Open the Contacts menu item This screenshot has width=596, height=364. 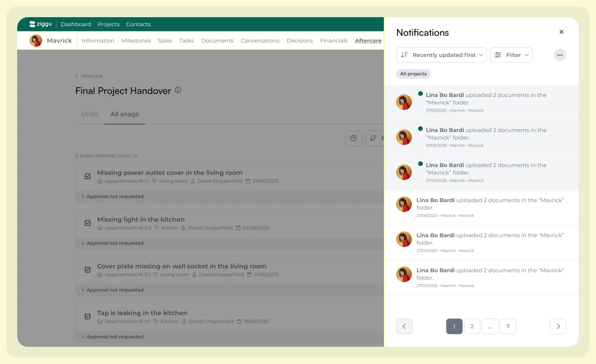139,24
